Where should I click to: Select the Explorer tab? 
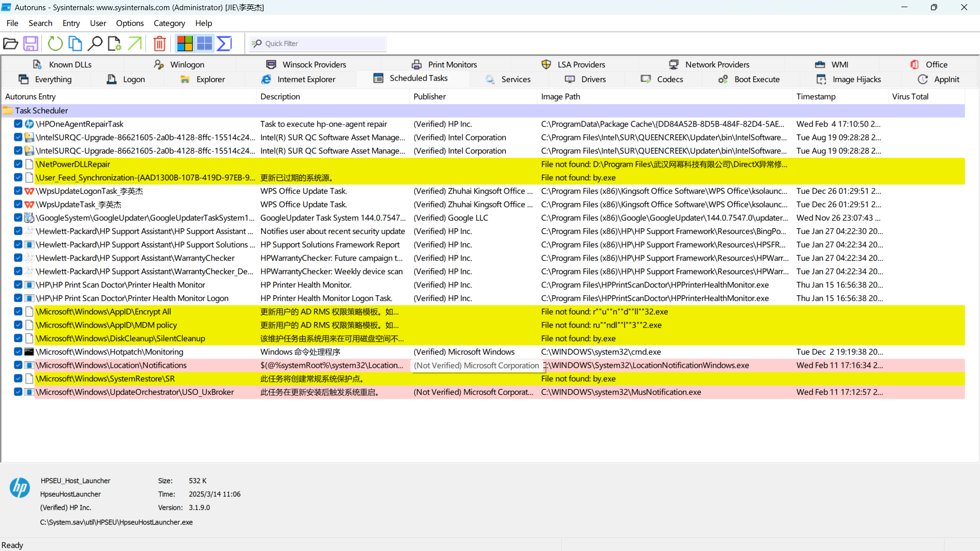click(x=203, y=79)
